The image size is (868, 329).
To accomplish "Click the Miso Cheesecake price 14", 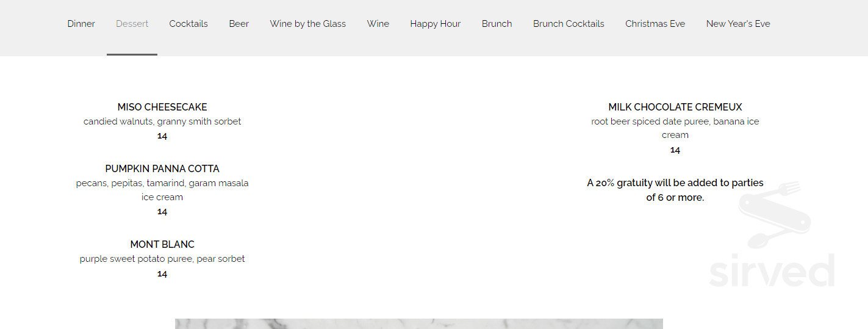I will [162, 136].
